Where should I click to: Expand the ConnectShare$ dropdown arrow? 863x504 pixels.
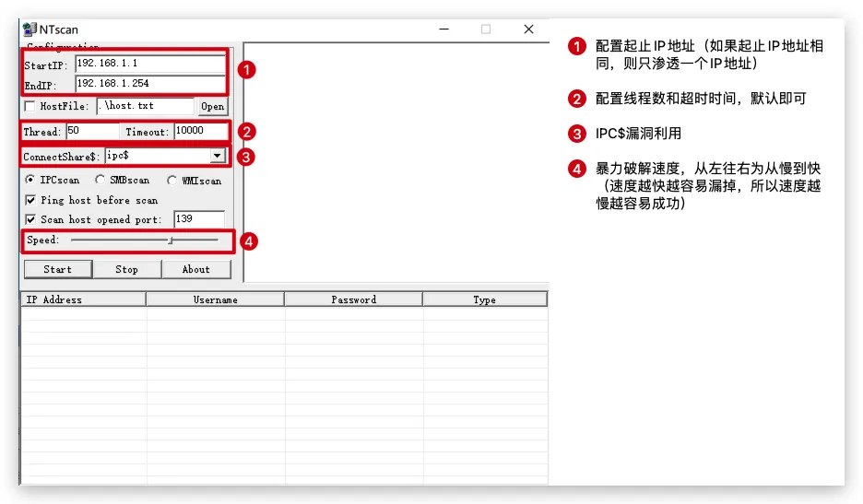218,156
